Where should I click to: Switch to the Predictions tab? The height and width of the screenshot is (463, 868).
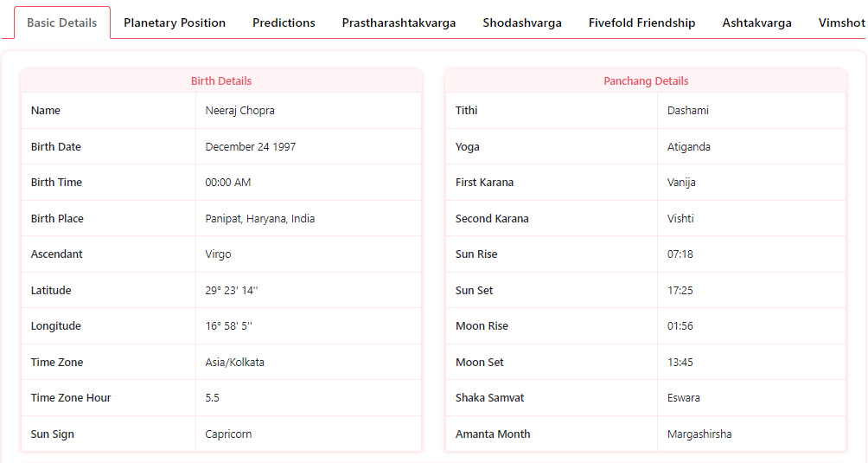284,23
